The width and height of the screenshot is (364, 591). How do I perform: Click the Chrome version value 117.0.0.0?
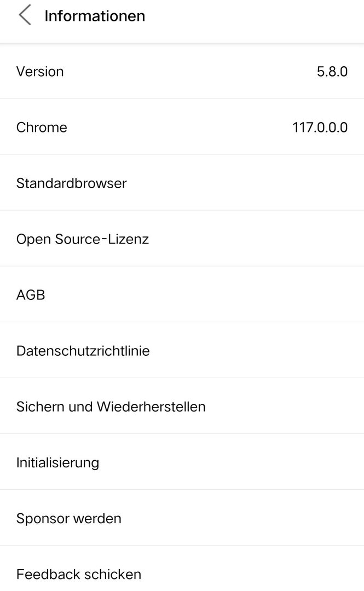pyautogui.click(x=320, y=128)
